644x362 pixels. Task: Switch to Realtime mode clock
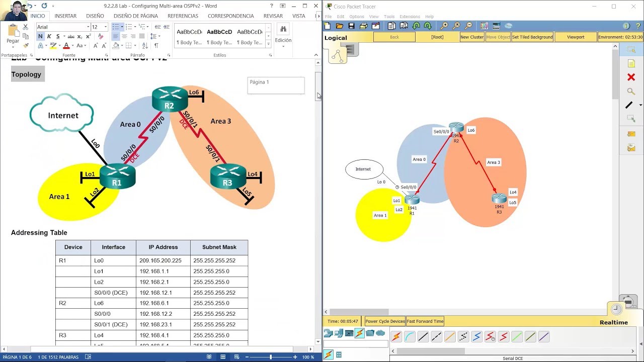[616, 309]
